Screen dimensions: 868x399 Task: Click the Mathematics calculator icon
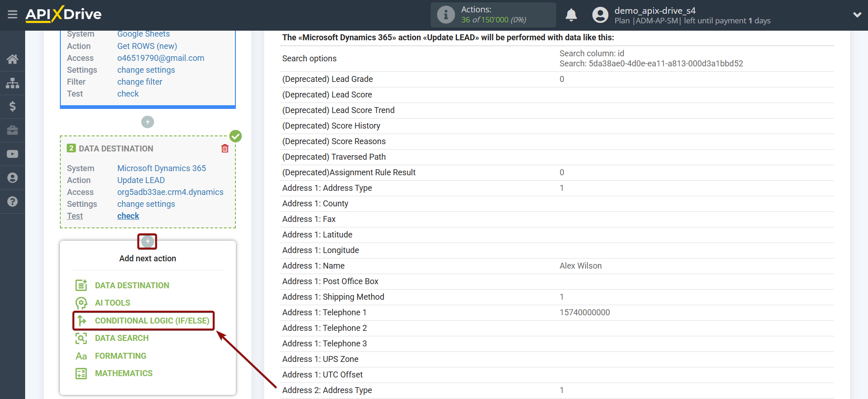(x=81, y=373)
